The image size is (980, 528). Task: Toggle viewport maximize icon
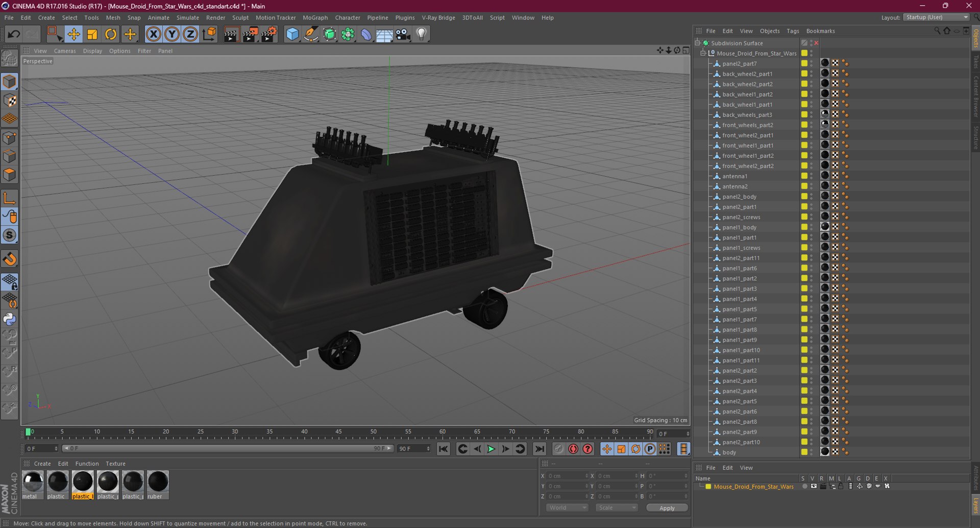[x=686, y=50]
